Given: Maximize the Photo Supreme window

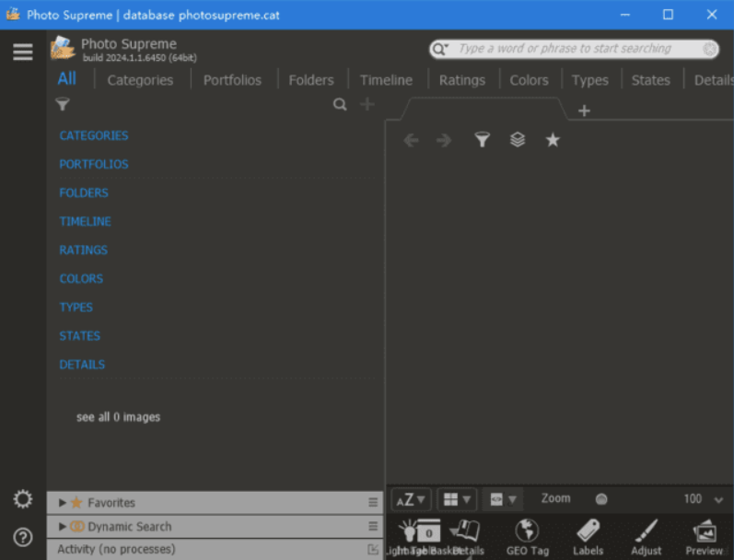Looking at the screenshot, I should pos(668,15).
